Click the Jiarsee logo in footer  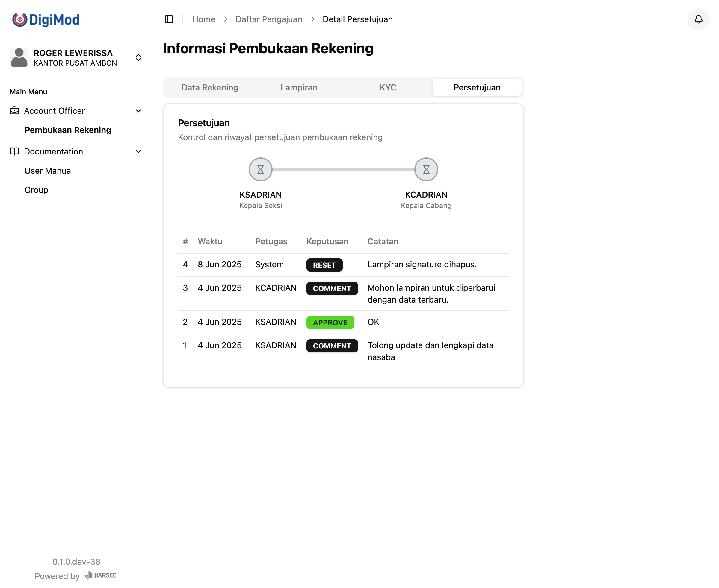(100, 575)
